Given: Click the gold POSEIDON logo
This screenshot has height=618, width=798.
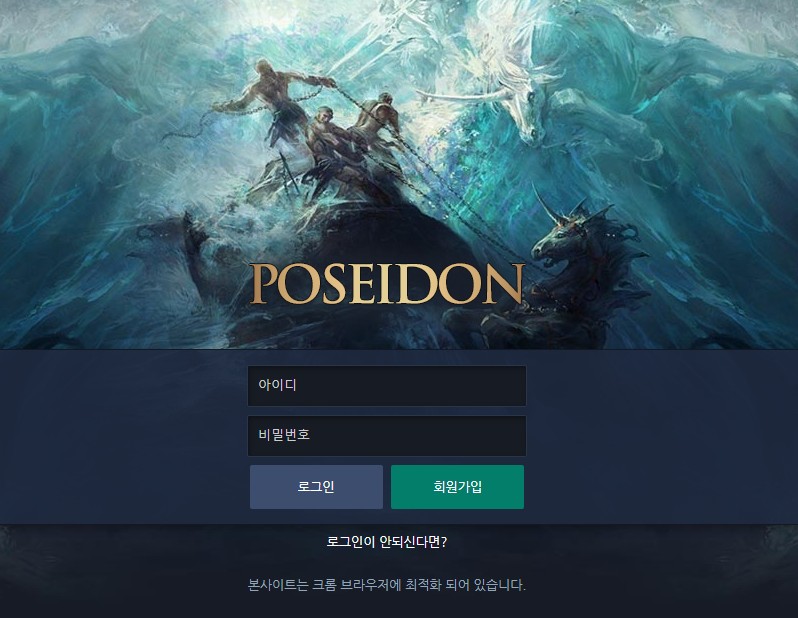Looking at the screenshot, I should (x=387, y=284).
